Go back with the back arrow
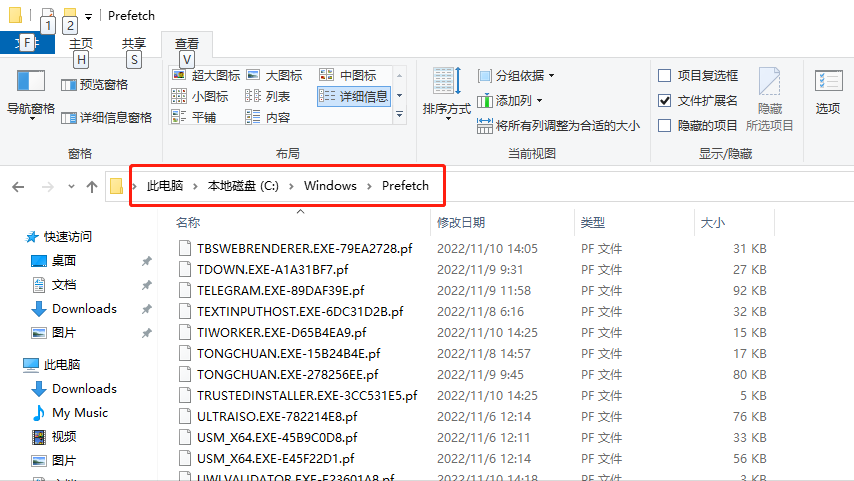Screen dimensions: 854x481 click(x=18, y=187)
